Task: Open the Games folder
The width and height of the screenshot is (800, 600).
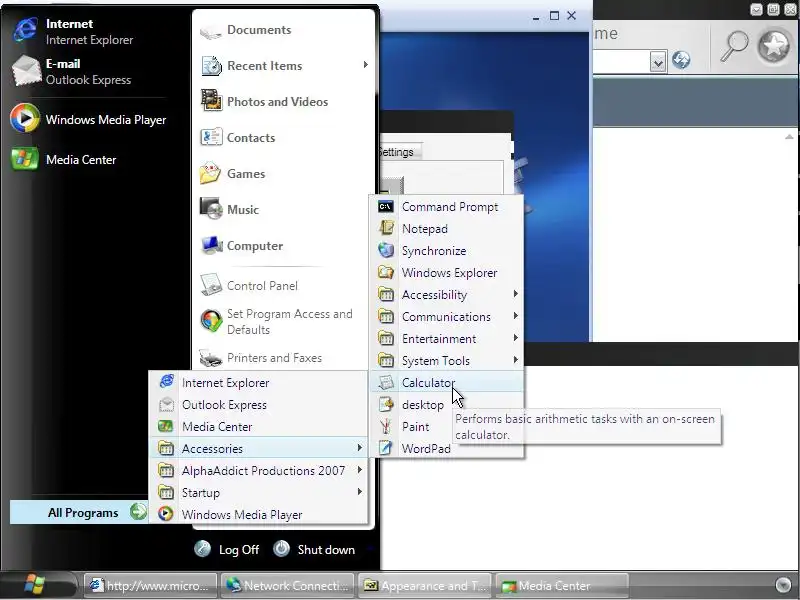Action: (233, 174)
